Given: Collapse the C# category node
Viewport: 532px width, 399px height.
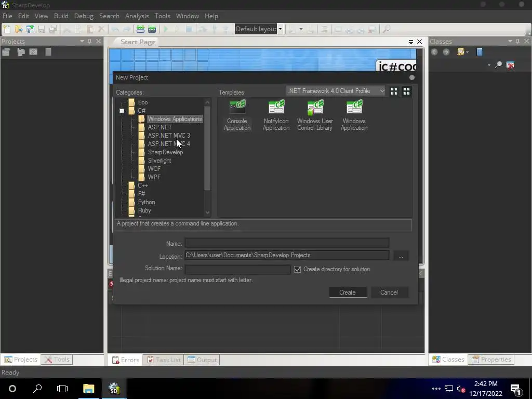Looking at the screenshot, I should pos(122,111).
